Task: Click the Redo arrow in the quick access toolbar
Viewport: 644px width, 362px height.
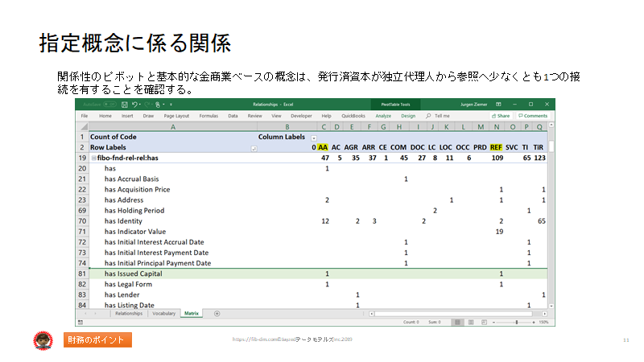Action: coord(147,105)
